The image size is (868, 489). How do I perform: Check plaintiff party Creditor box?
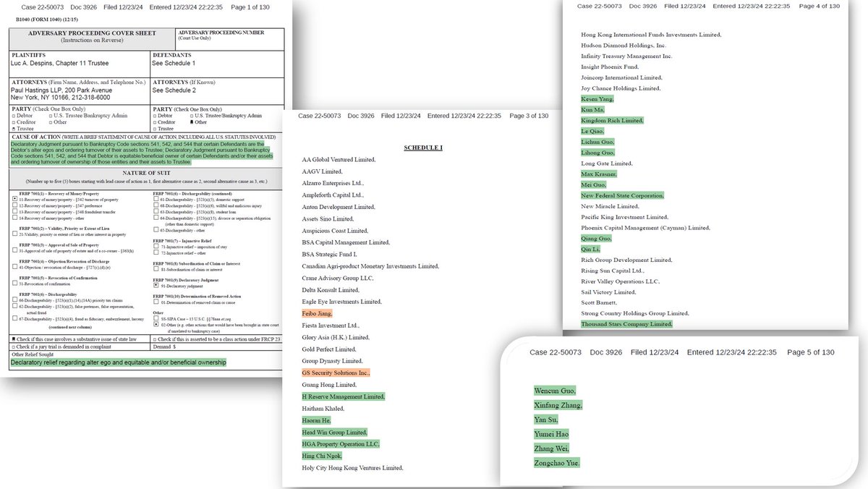click(13, 122)
